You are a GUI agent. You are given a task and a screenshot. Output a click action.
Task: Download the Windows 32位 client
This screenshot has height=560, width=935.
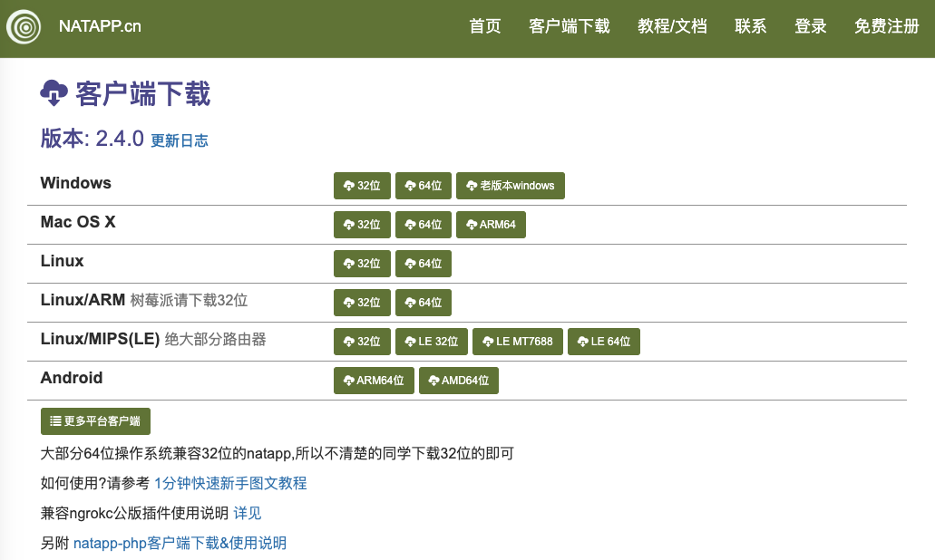tap(362, 186)
